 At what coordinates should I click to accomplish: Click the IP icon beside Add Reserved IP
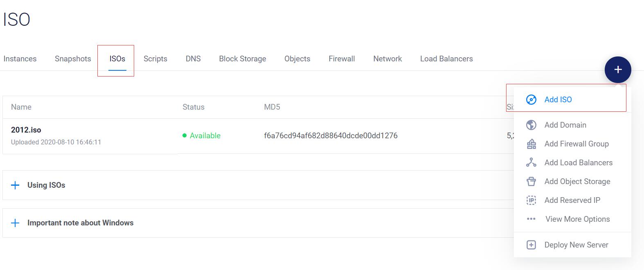531,200
